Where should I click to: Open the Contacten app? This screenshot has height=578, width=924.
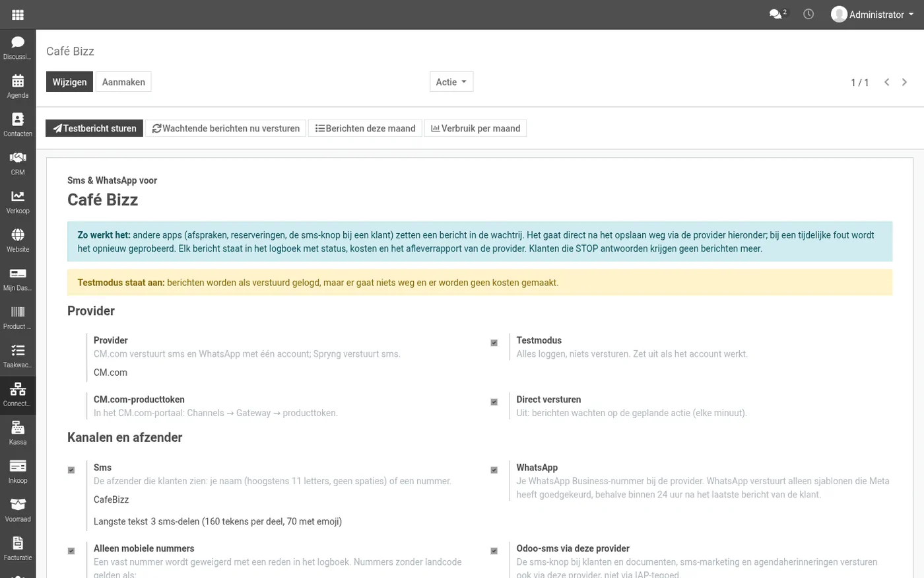[x=18, y=124]
